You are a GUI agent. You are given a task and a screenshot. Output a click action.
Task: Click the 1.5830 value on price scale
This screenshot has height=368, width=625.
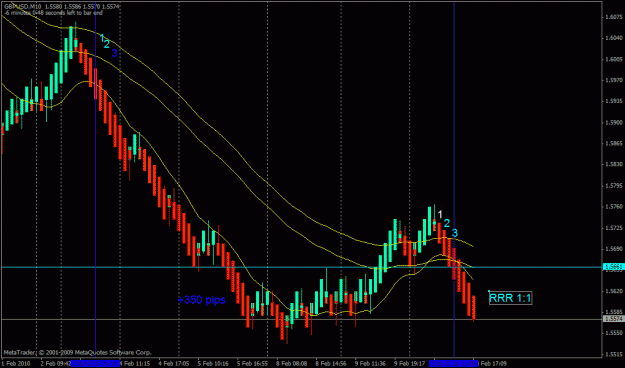(613, 164)
